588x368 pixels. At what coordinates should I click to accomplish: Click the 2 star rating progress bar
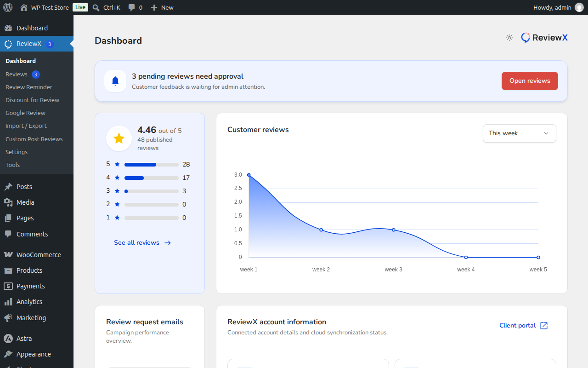(152, 205)
